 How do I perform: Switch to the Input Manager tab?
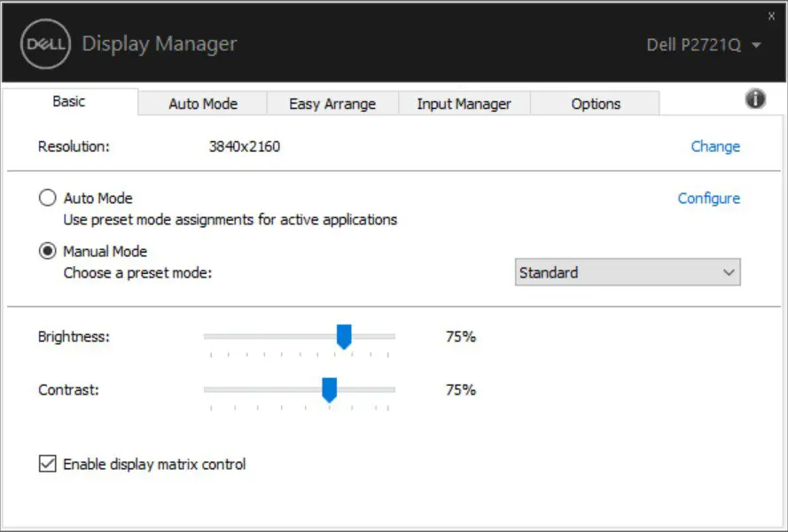pyautogui.click(x=464, y=104)
